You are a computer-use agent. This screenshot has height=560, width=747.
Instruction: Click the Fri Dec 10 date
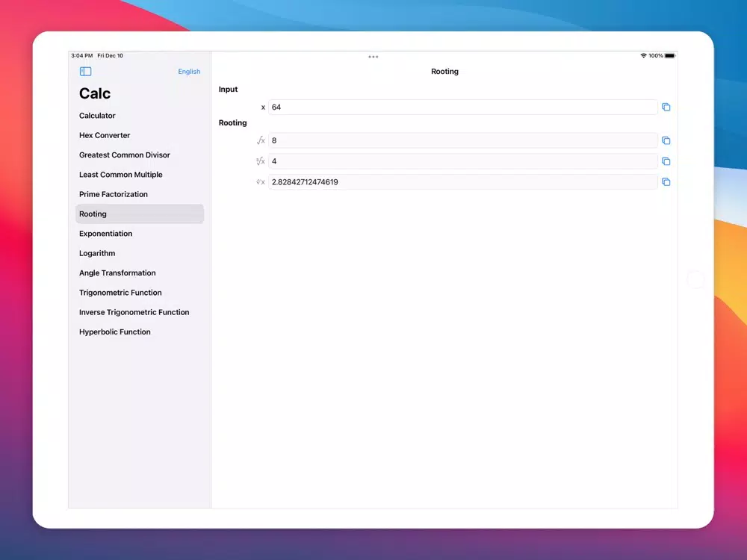coord(110,56)
